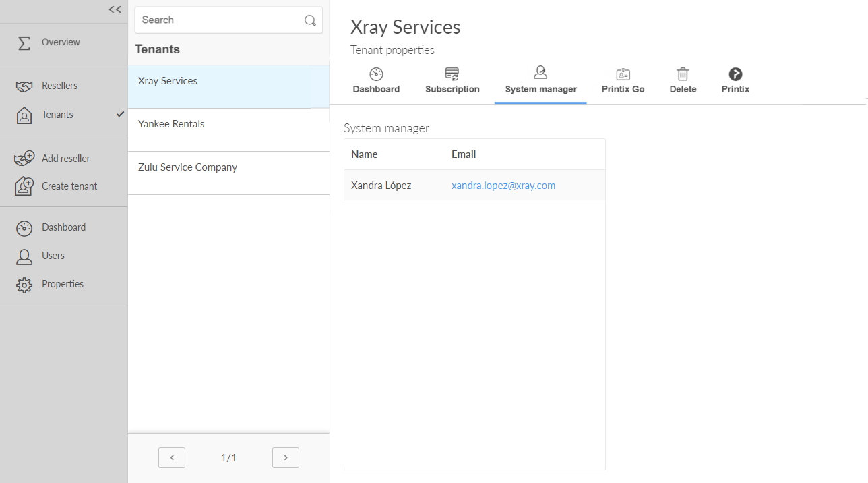The image size is (868, 483).
Task: Open the Printix help icon
Action: coord(735,75)
